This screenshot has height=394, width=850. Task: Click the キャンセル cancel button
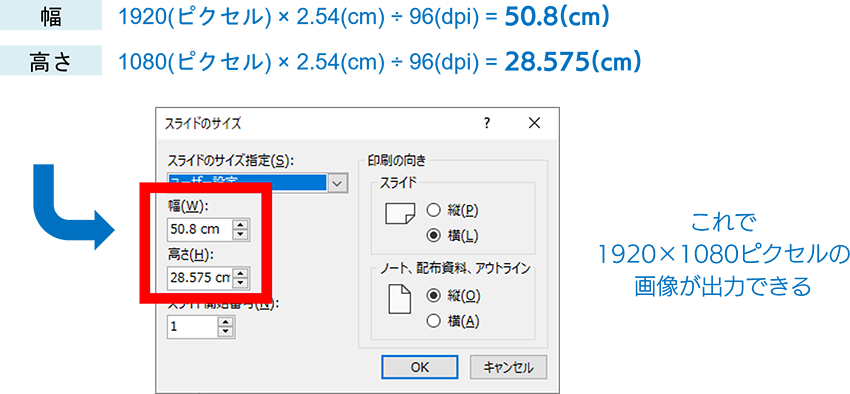[508, 367]
